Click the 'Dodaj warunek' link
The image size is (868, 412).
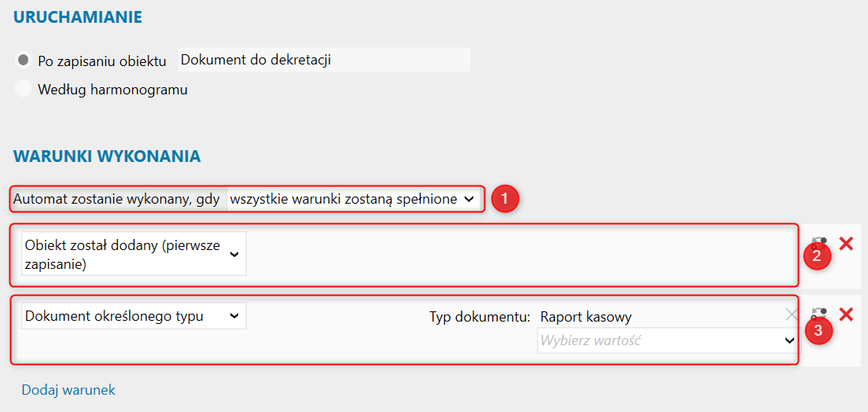click(x=68, y=390)
